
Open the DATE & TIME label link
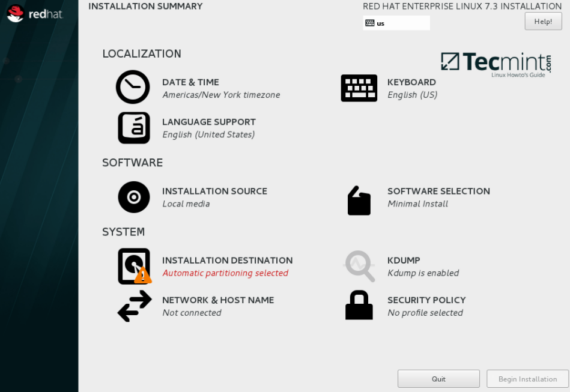coord(190,82)
